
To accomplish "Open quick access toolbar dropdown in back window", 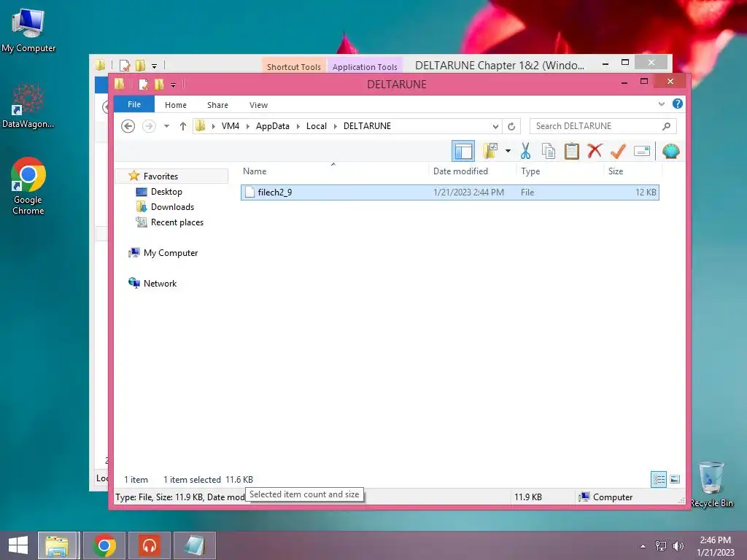I will click(154, 66).
